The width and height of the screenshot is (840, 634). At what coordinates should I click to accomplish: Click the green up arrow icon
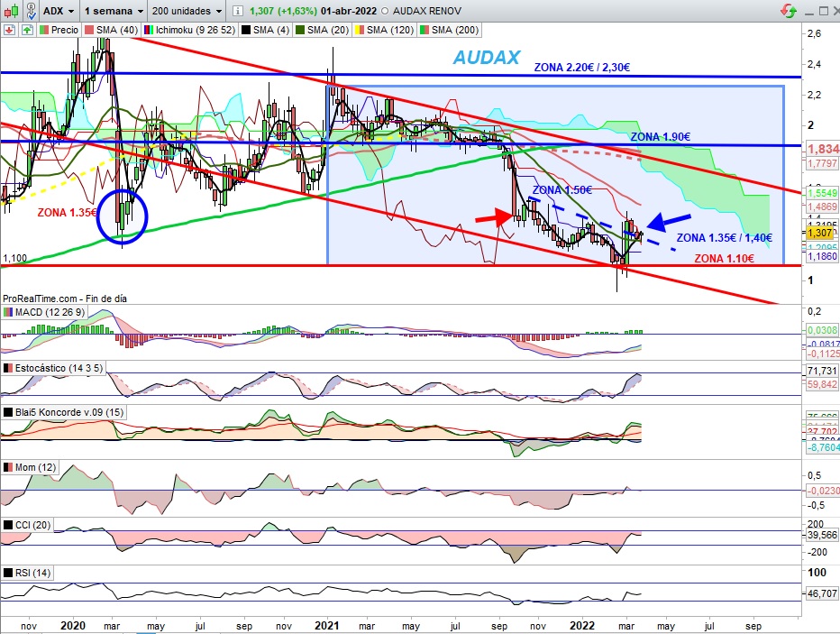pyautogui.click(x=27, y=30)
